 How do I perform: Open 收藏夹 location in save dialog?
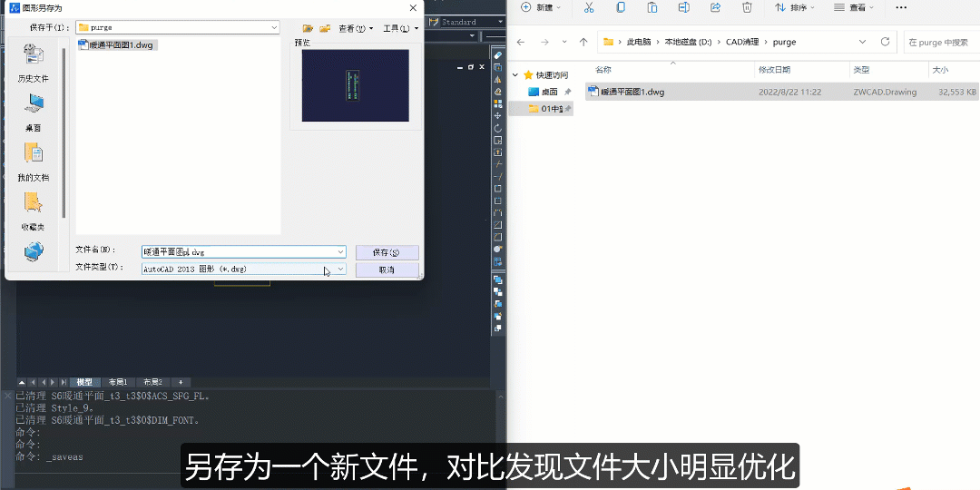34,211
